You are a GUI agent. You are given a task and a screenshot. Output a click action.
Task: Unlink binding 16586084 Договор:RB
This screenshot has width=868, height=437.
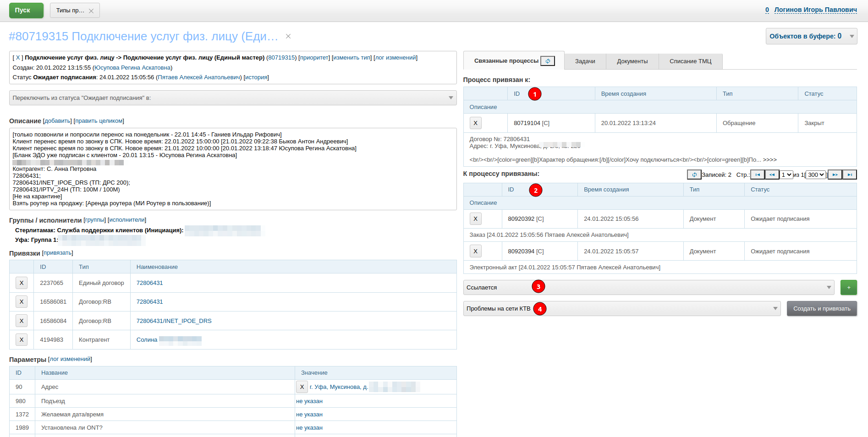22,321
